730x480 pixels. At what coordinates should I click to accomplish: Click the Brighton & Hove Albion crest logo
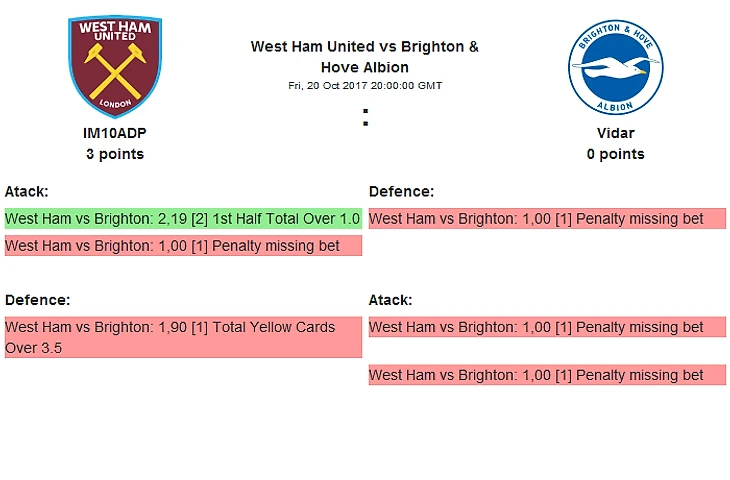pyautogui.click(x=615, y=67)
